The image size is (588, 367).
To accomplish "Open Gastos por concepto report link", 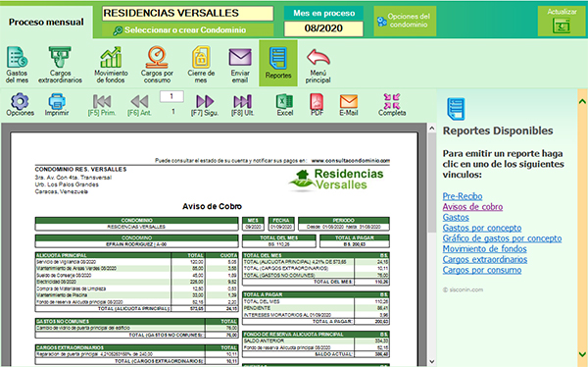I will coord(482,228).
